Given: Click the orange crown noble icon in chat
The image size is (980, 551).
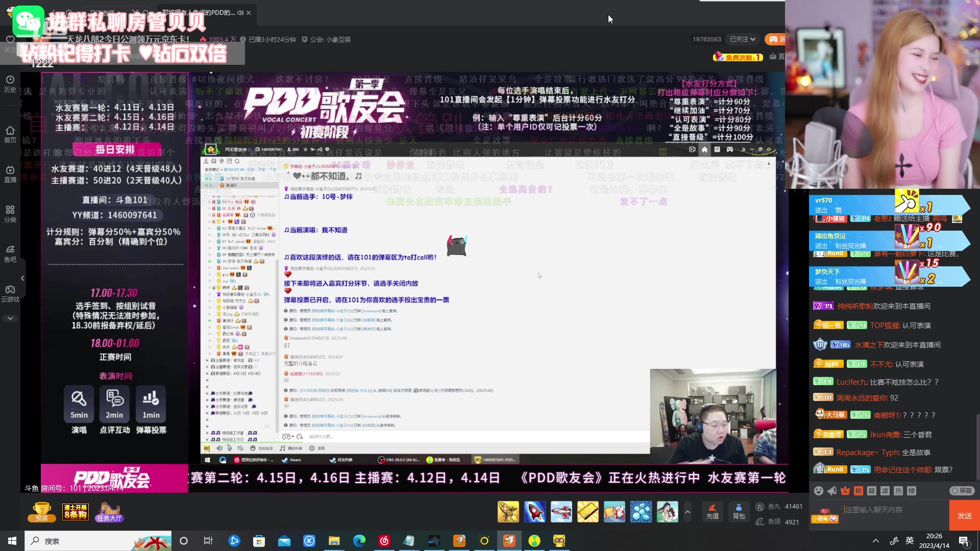Looking at the screenshot, I should click(x=845, y=491).
